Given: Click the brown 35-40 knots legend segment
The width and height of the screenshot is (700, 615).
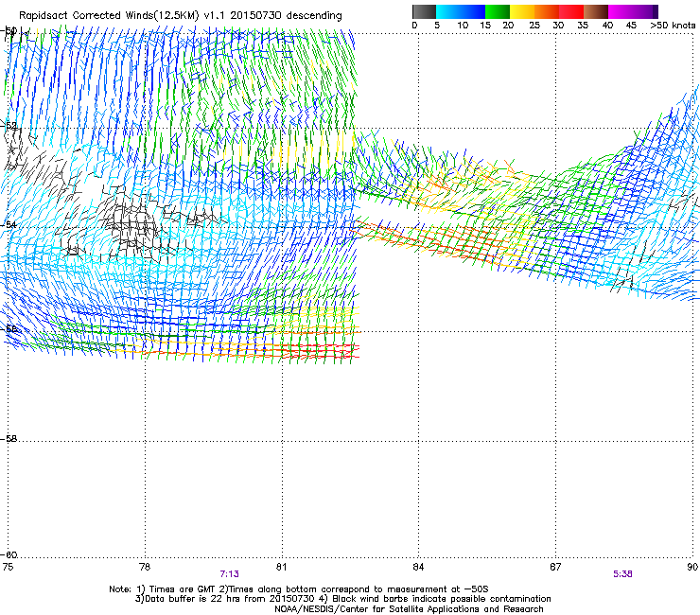Looking at the screenshot, I should pyautogui.click(x=596, y=11).
